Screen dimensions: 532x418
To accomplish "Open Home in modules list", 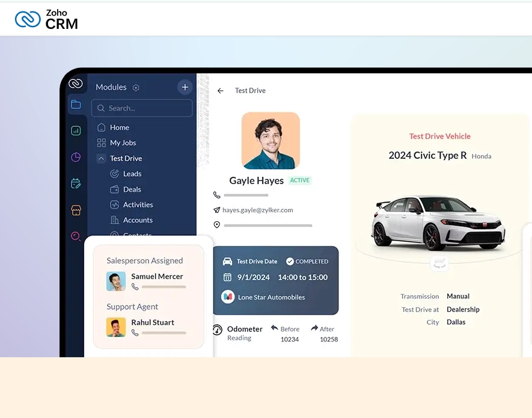I will coord(120,128).
